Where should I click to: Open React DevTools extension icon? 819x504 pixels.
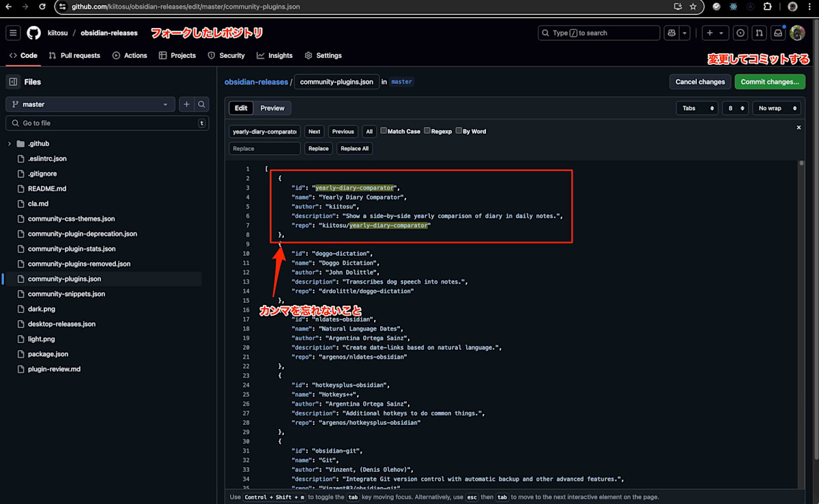734,7
